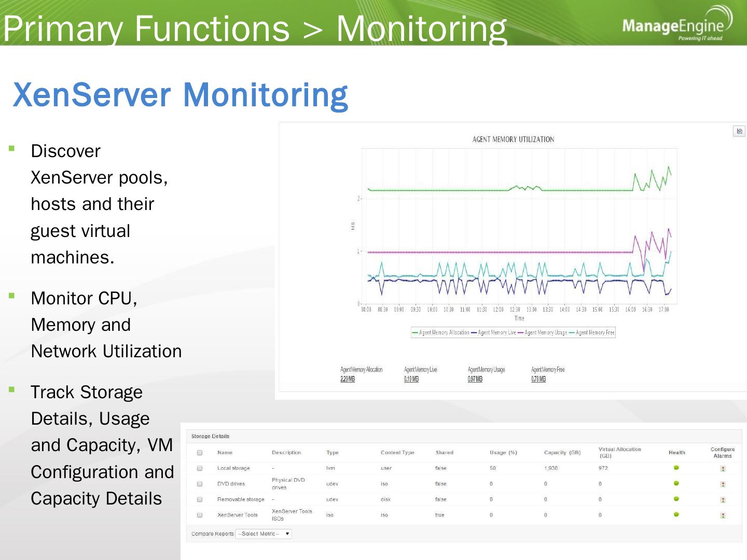Click the Virtual Allocation (GB) column header
Viewport: 747px width, 560px height.
click(620, 453)
